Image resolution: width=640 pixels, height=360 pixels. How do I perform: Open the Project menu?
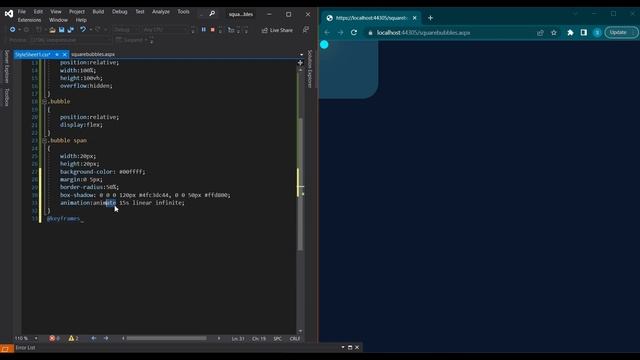point(77,12)
